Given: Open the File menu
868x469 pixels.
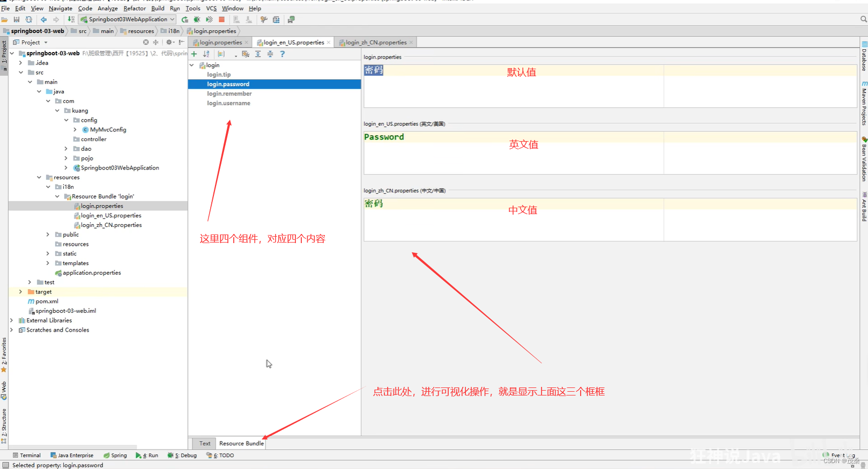Looking at the screenshot, I should (x=5, y=9).
